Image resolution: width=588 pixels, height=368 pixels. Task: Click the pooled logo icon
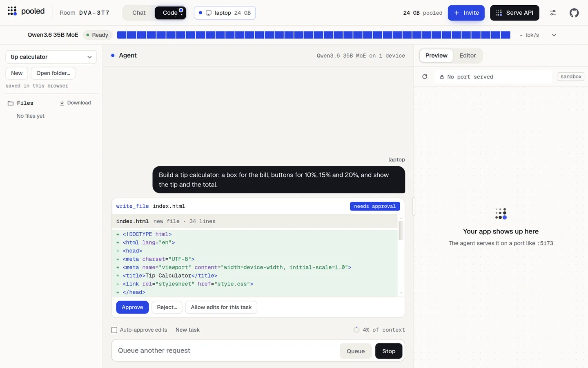[12, 11]
